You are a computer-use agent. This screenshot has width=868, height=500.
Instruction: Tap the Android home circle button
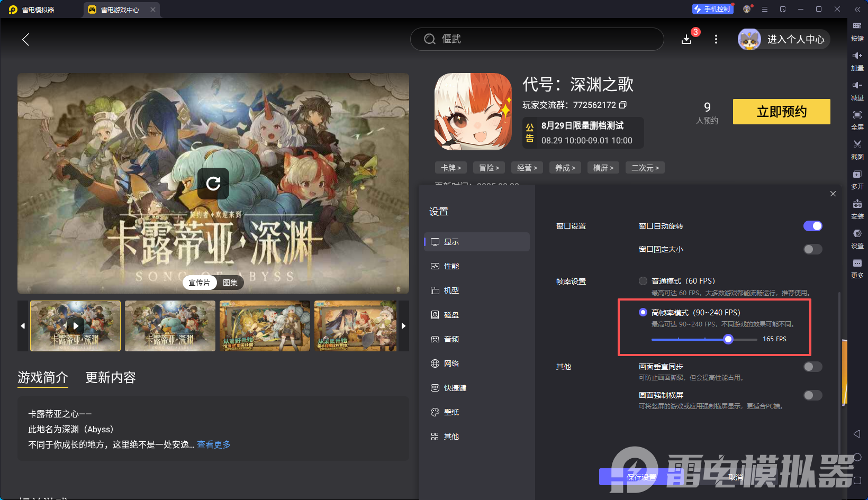click(x=857, y=457)
